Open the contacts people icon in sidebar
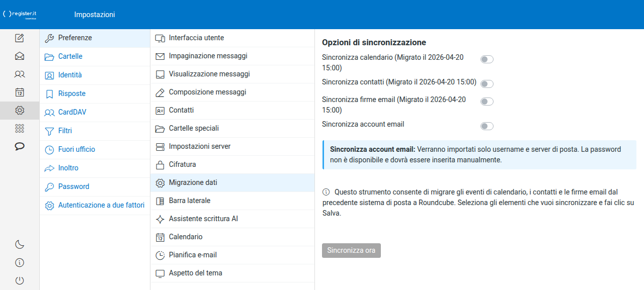The height and width of the screenshot is (290, 644). 20,74
